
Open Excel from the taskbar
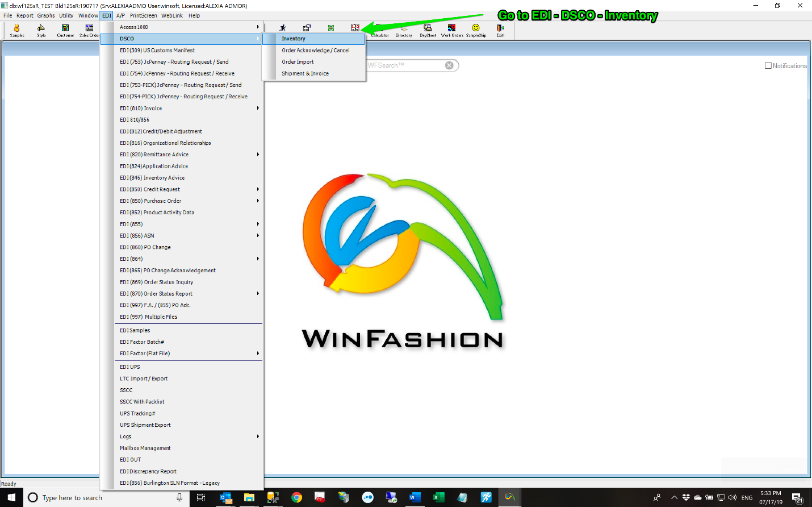pos(438,497)
